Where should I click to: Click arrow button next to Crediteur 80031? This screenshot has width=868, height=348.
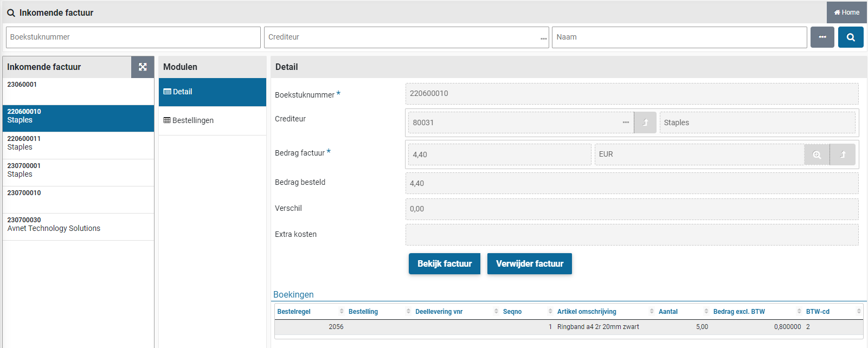645,123
